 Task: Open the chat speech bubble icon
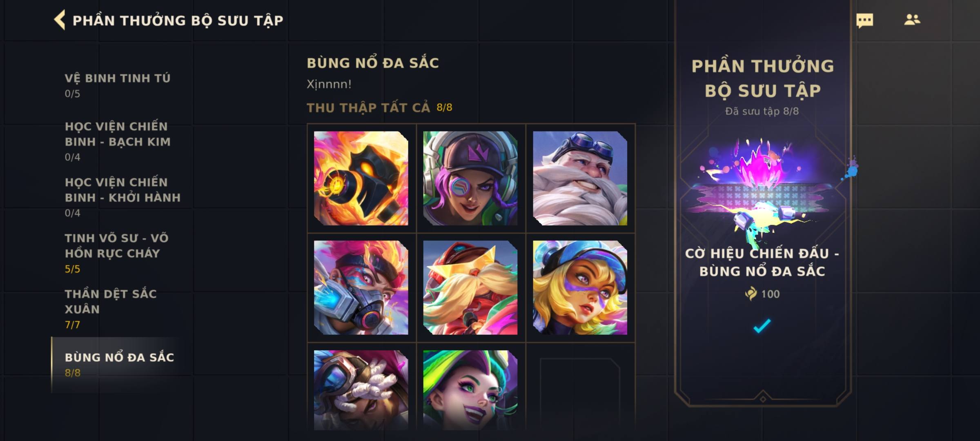pos(864,20)
